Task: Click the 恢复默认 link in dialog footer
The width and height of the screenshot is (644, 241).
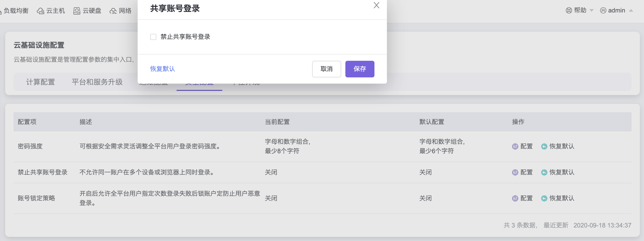Action: point(163,69)
